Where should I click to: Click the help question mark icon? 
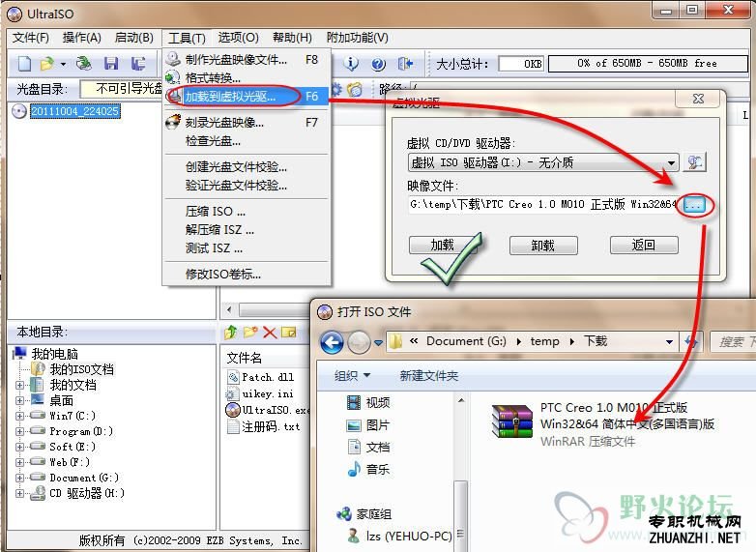click(378, 63)
